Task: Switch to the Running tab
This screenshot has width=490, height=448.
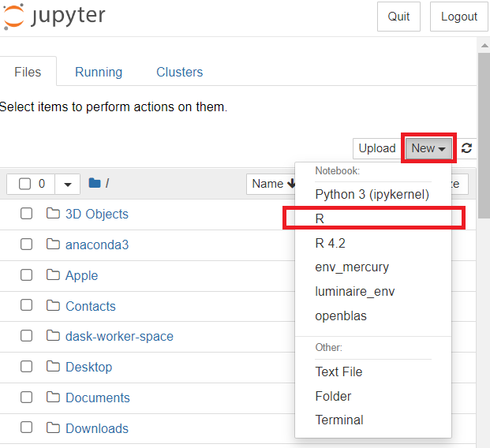Action: click(x=99, y=72)
